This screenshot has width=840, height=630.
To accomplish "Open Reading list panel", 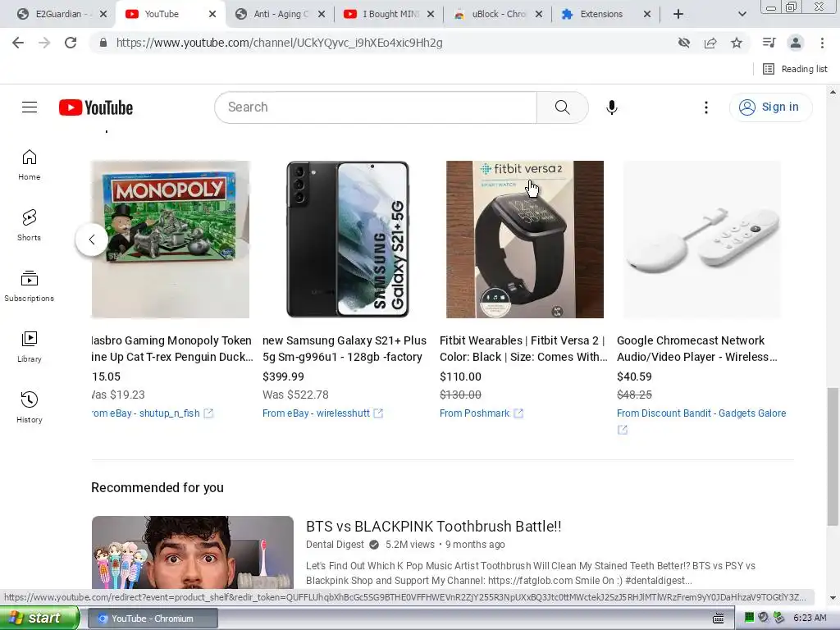I will click(x=795, y=69).
